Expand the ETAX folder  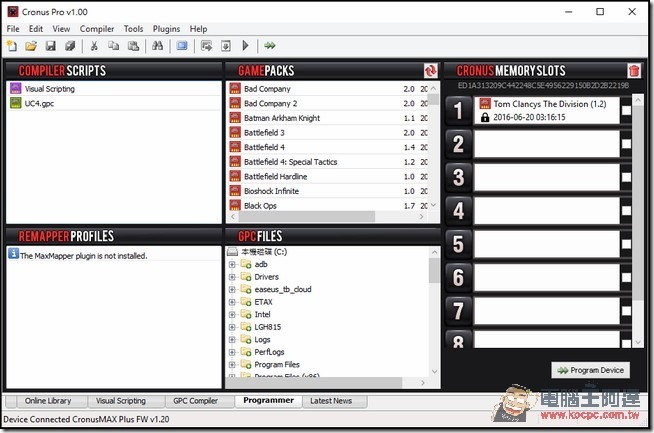click(x=232, y=302)
